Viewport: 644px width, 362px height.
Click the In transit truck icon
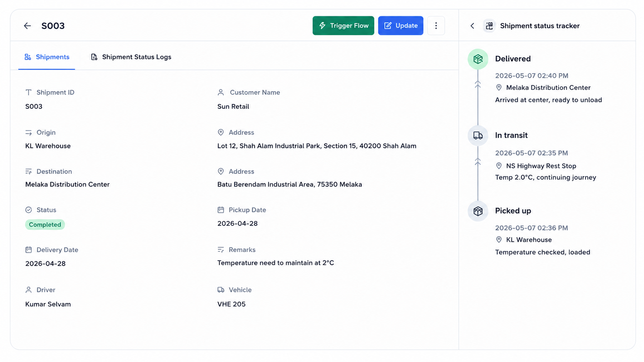click(478, 135)
